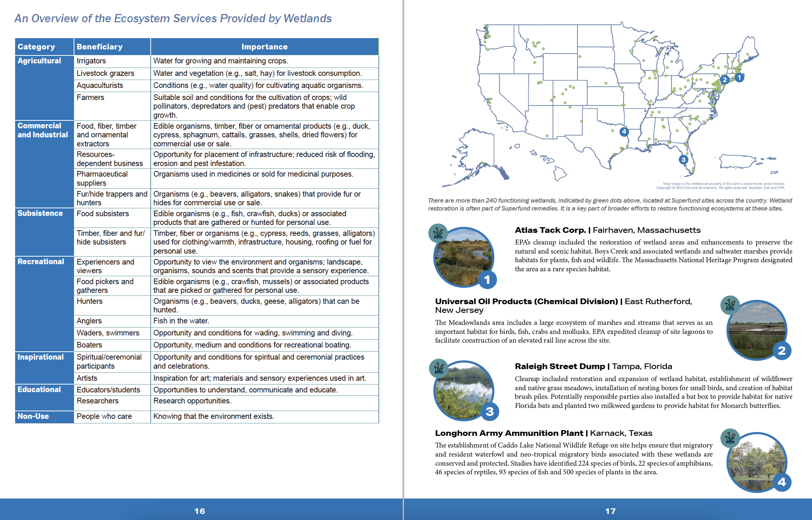Click the Longhorn Army Ammunition Plant heading
Image resolution: width=812 pixels, height=520 pixels.
pos(543,433)
